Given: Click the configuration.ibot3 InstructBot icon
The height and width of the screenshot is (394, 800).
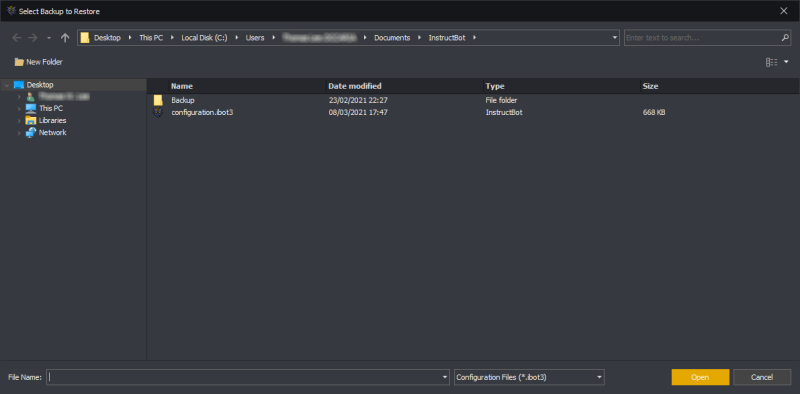Looking at the screenshot, I should [x=158, y=112].
